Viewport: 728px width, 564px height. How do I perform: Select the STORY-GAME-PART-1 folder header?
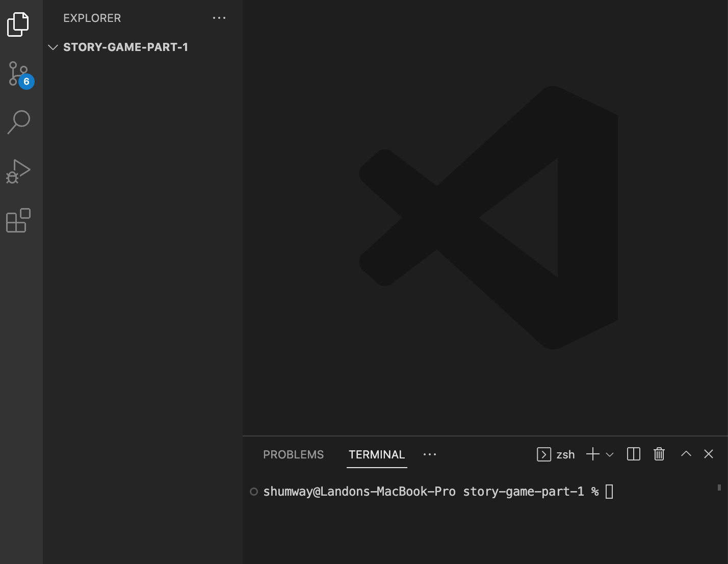click(125, 47)
